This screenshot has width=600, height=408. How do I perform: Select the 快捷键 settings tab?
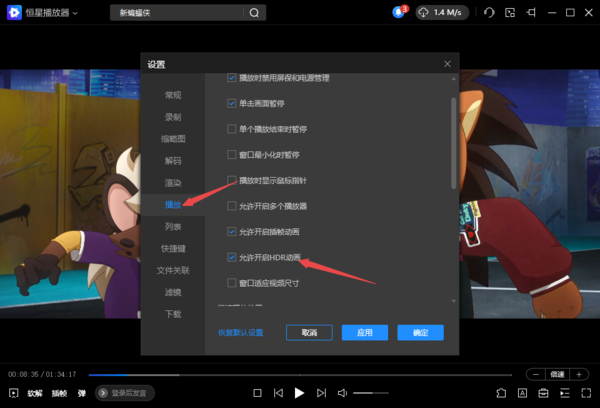(x=173, y=249)
